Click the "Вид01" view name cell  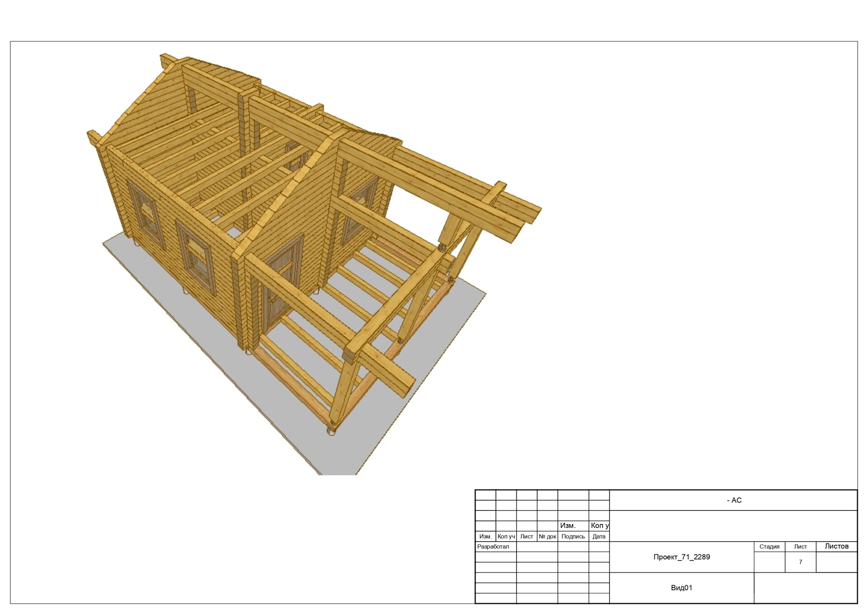(681, 588)
